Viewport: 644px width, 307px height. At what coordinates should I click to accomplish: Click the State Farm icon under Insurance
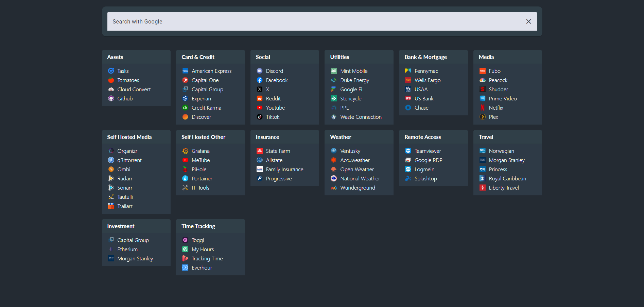[260, 151]
